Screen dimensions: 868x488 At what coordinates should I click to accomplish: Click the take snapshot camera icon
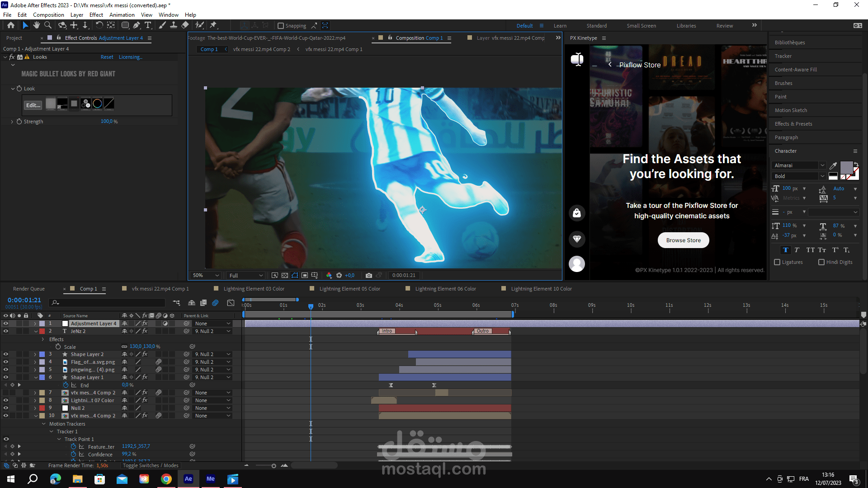click(369, 275)
